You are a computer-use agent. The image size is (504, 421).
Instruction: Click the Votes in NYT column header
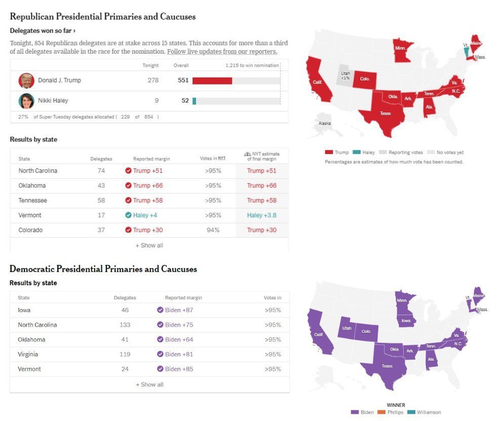[213, 159]
